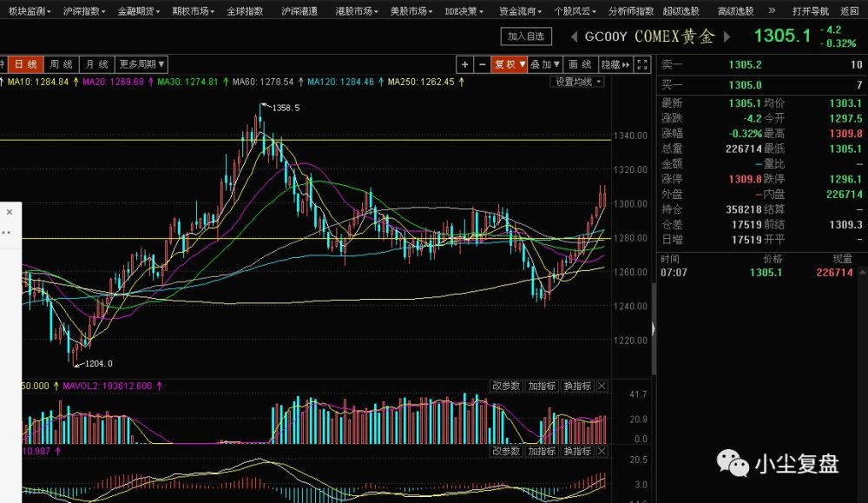Screen dimensions: 868x503
Task: Click MA60: 1278.54 indicator label
Action: tap(263, 82)
